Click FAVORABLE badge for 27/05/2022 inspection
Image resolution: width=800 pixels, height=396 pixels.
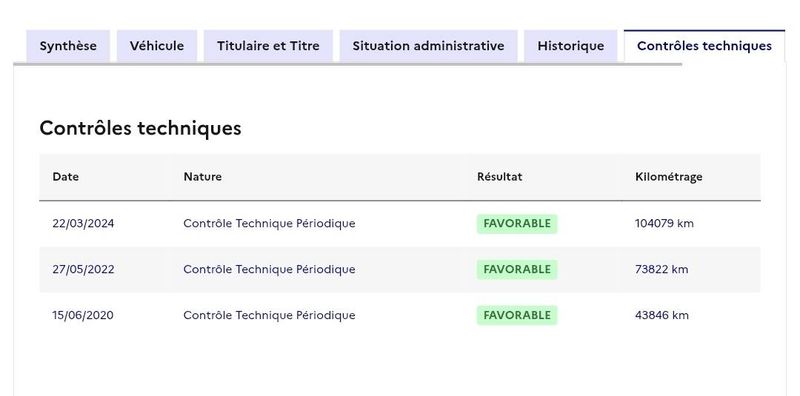(x=517, y=269)
